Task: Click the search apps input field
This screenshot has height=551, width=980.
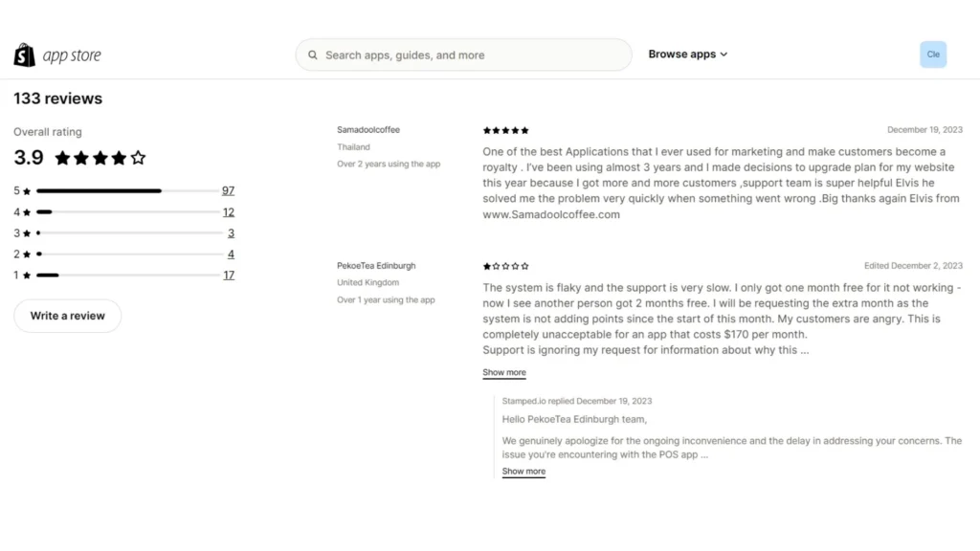Action: coord(469,55)
